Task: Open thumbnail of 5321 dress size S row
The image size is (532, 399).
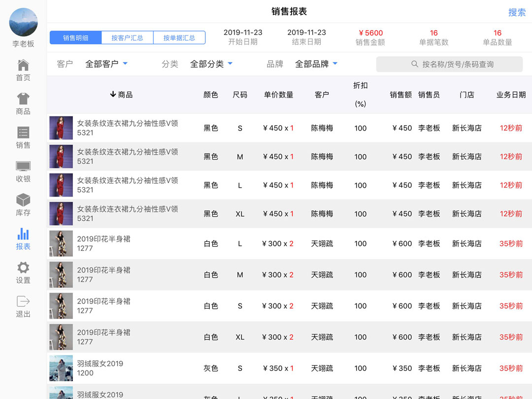Action: pyautogui.click(x=61, y=128)
